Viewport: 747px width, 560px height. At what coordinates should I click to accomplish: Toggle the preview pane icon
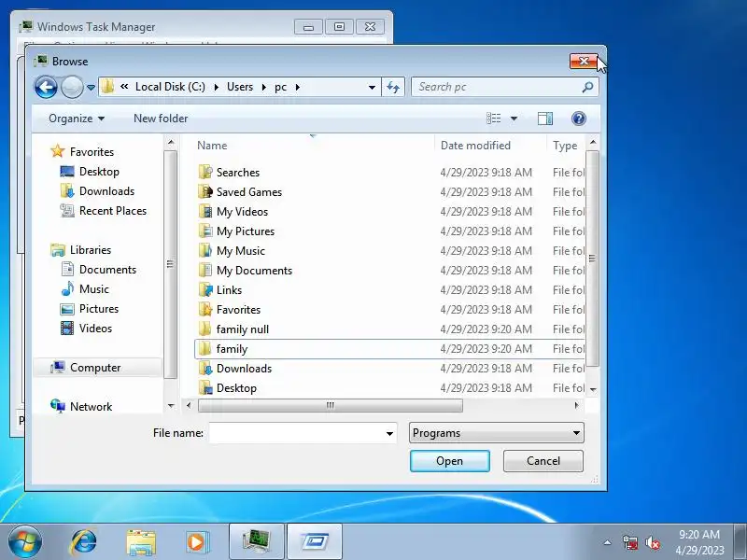pyautogui.click(x=545, y=119)
